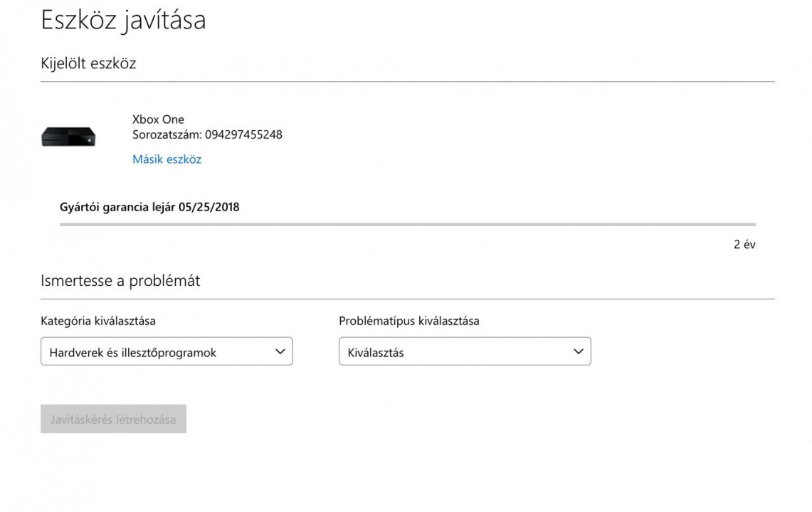Click the chevron arrow of the Problématípus dropdown
This screenshot has height=512, width=812.
tap(578, 351)
